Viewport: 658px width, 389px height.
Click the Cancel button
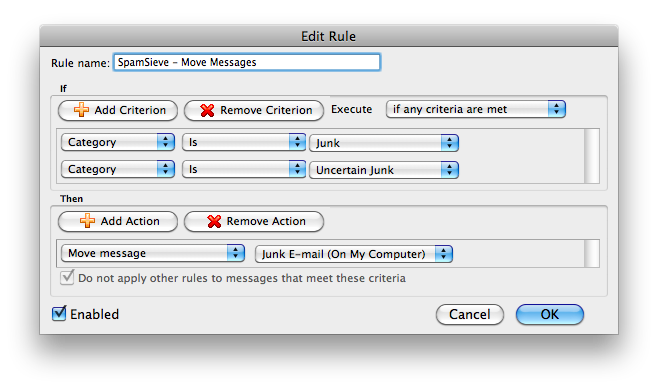click(x=470, y=314)
